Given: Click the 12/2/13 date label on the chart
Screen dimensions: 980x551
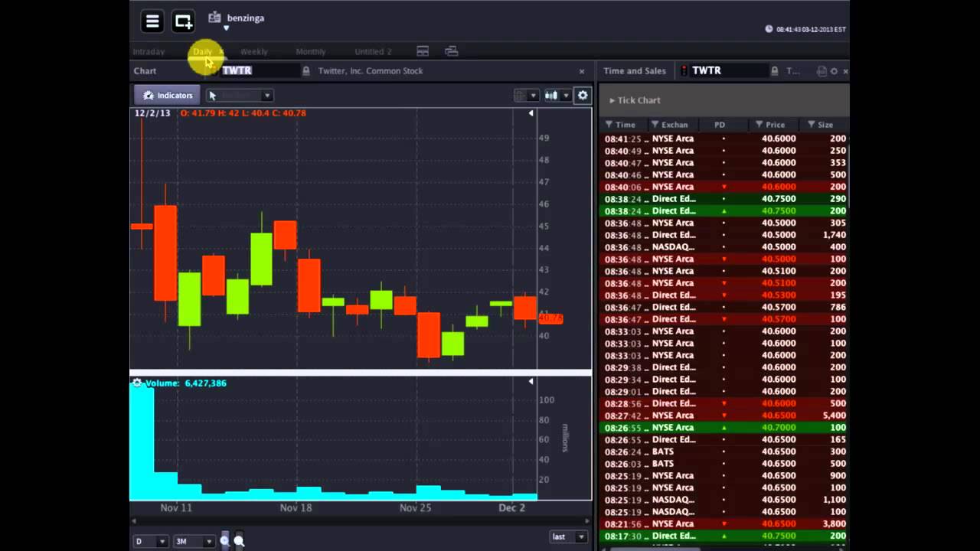Looking at the screenshot, I should [152, 113].
